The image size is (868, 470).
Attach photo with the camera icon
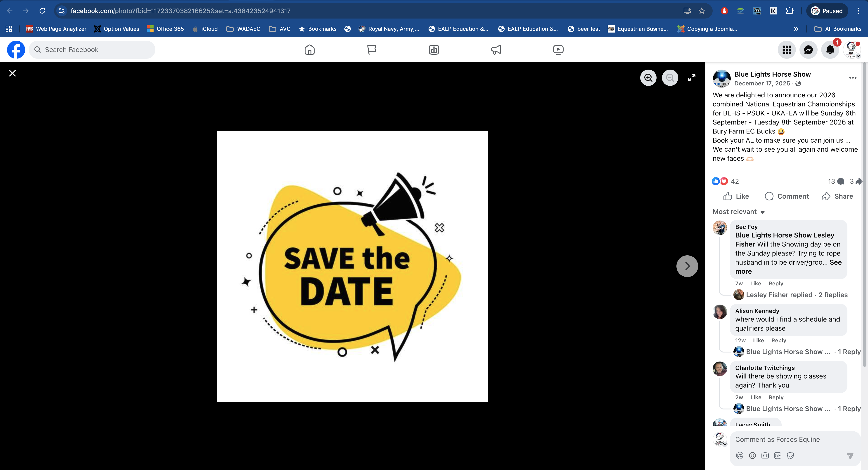765,456
